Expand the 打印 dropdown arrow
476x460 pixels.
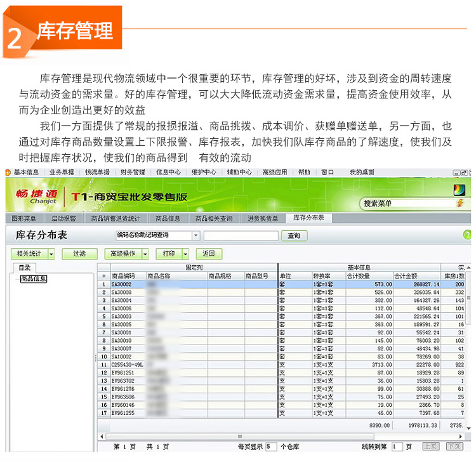tap(185, 254)
